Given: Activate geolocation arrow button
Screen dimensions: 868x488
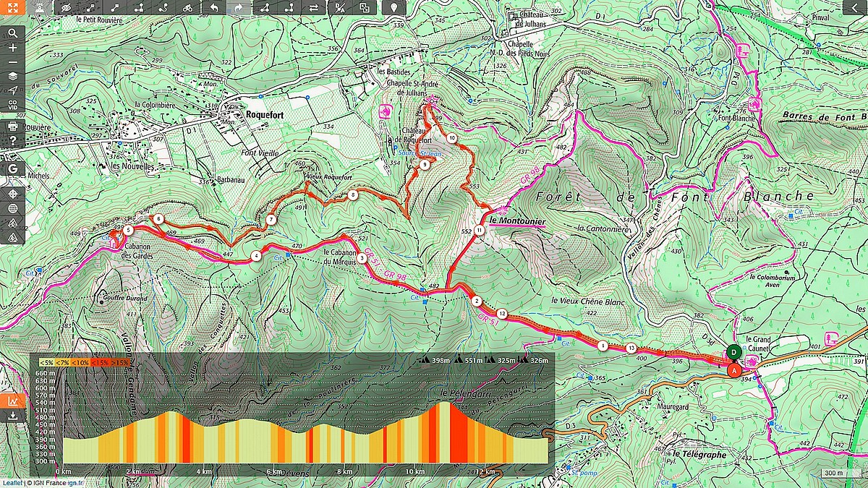Looking at the screenshot, I should click(13, 90).
